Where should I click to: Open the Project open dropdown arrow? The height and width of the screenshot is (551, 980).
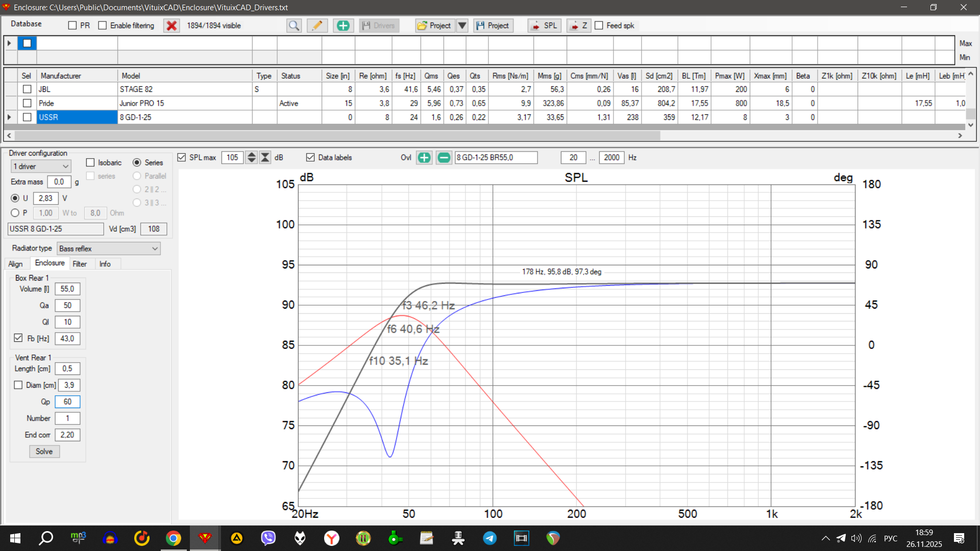(462, 26)
